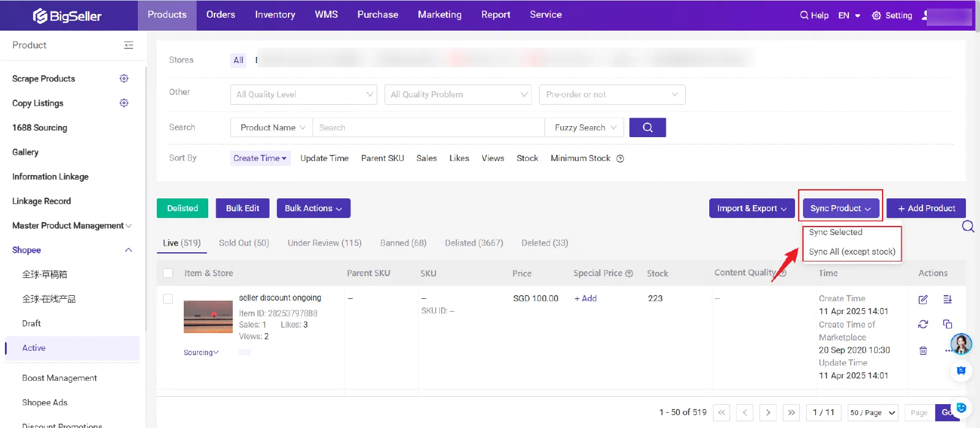Screen dimensions: 980x428
Task: Sync the seller discount ongoing product
Action: point(923,324)
